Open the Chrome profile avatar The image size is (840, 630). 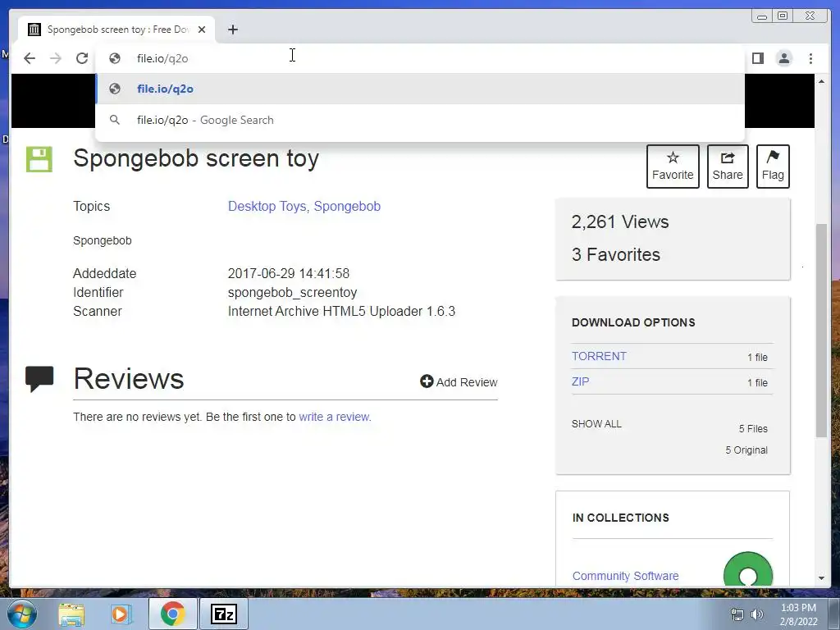pos(783,58)
